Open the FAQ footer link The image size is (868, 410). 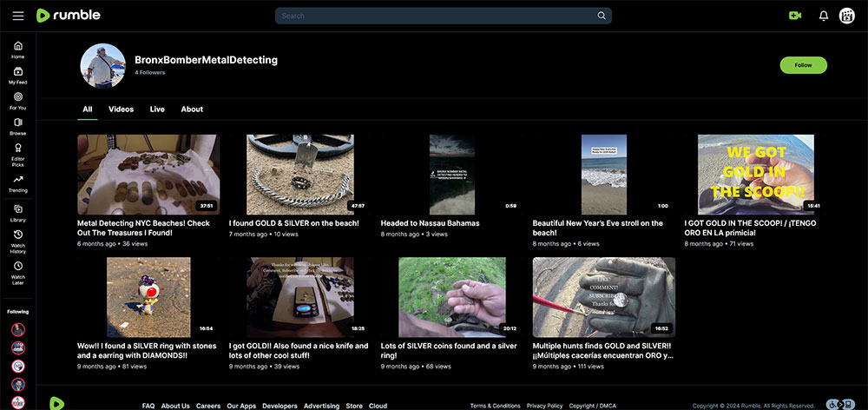point(148,407)
